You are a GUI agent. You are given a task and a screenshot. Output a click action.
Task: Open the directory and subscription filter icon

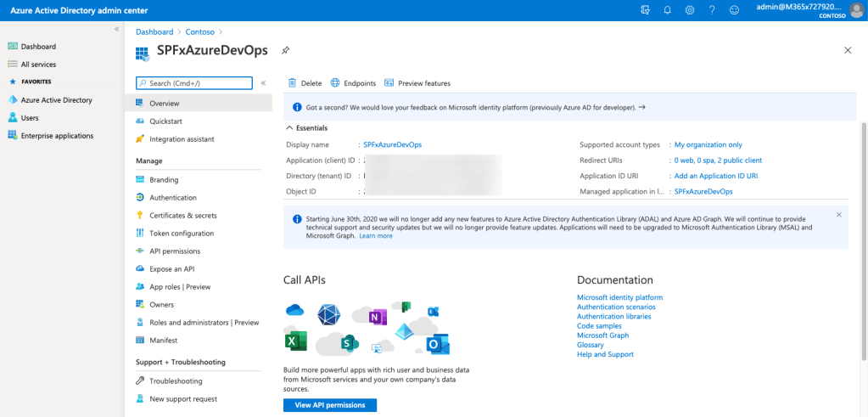point(646,10)
